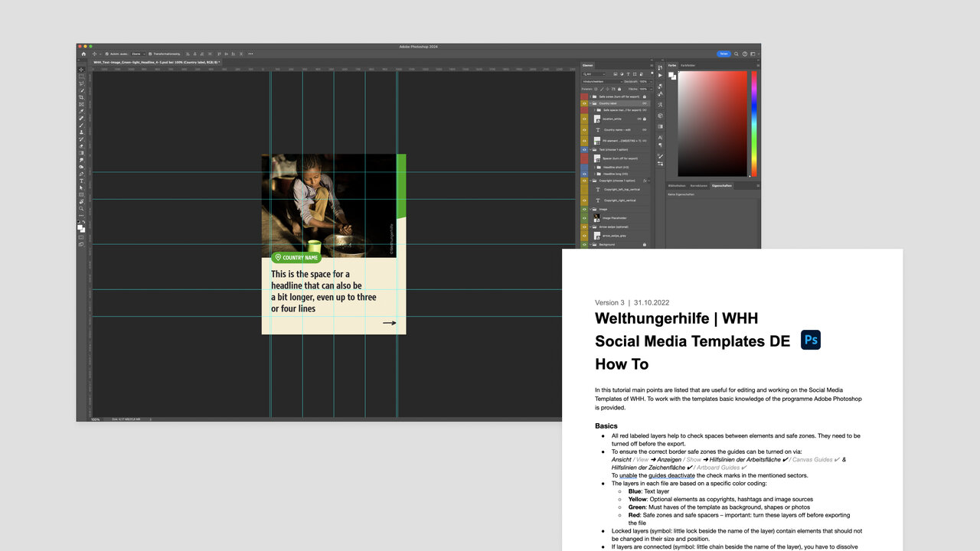The width and height of the screenshot is (980, 551).
Task: Select the Eigenschaften tab
Action: 722,185
